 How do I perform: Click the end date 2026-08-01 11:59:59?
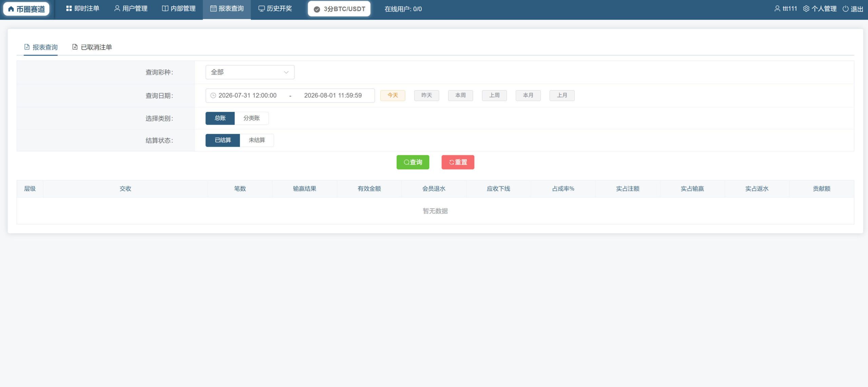333,96
